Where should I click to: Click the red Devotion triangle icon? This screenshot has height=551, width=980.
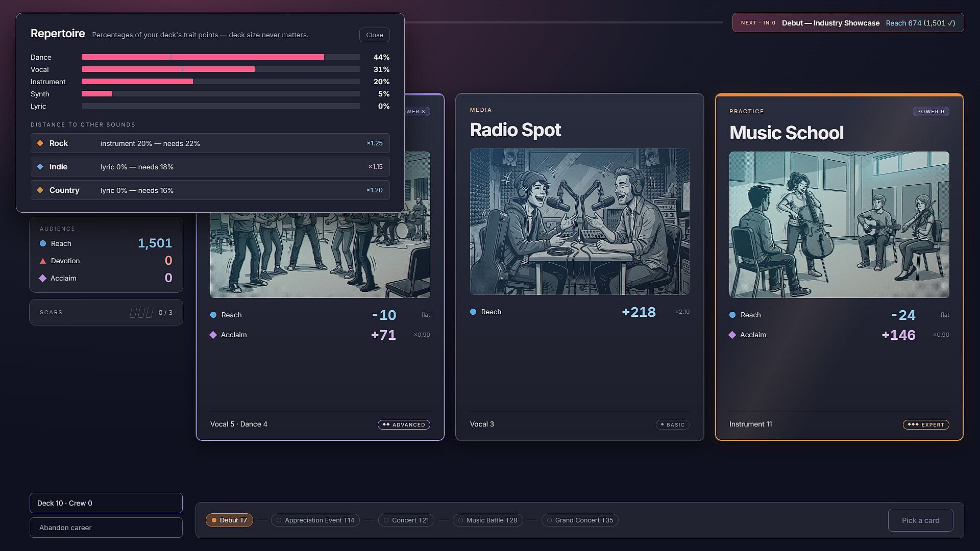43,261
